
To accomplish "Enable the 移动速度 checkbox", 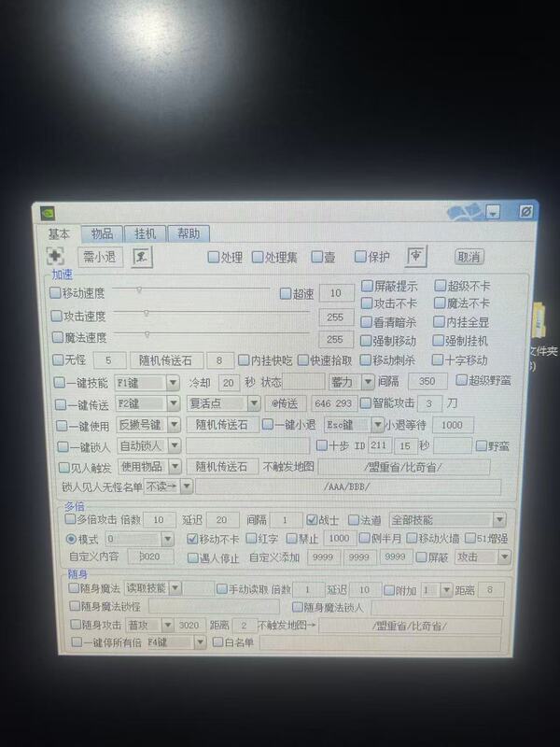I will (x=56, y=292).
